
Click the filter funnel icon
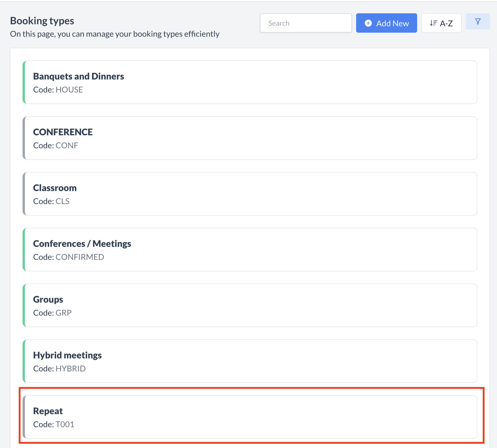click(x=477, y=21)
